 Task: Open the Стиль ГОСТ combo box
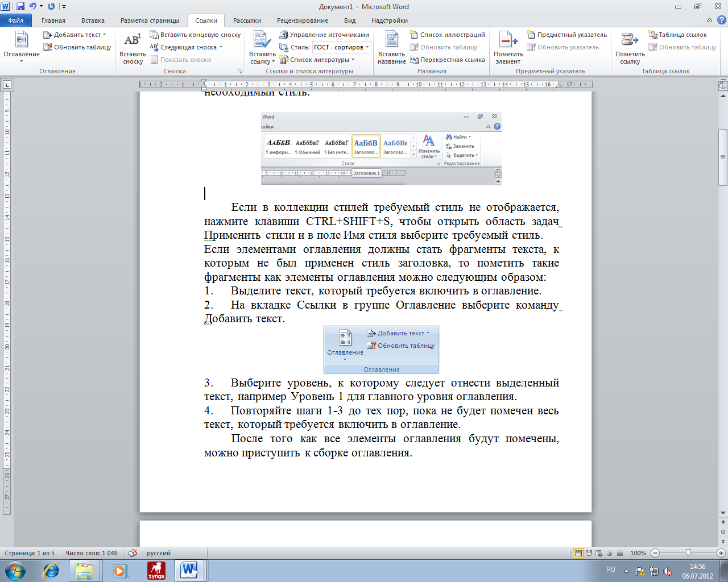(x=342, y=47)
